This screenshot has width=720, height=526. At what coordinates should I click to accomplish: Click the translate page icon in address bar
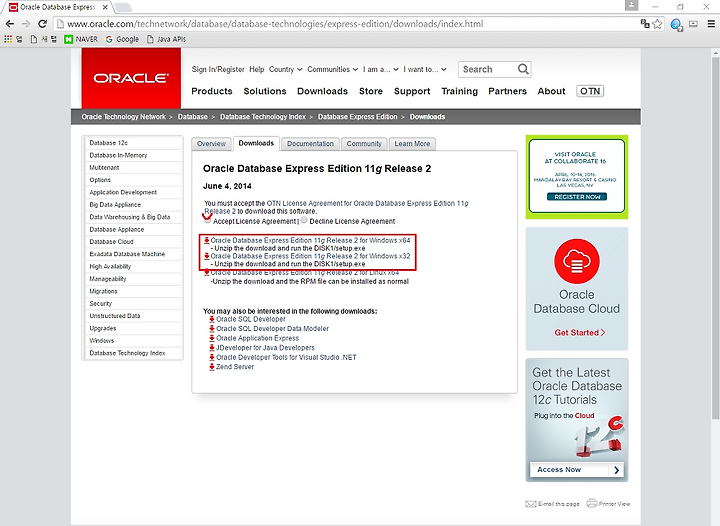point(645,23)
